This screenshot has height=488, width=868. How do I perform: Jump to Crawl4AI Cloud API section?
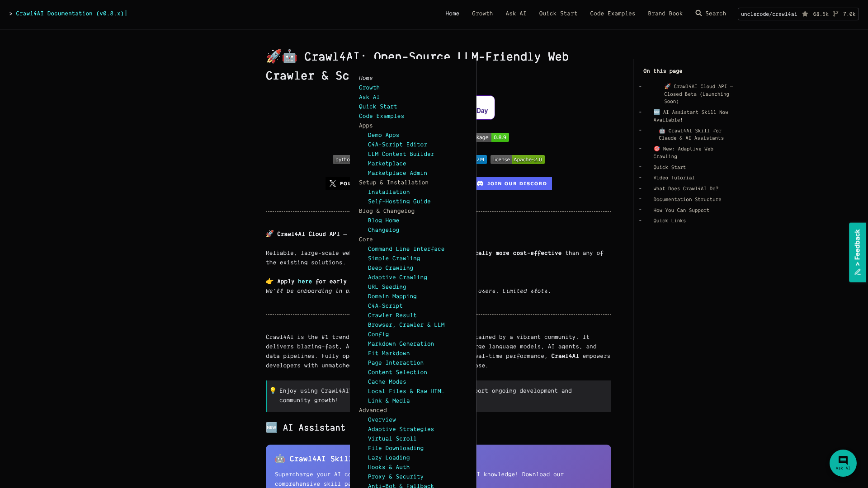(x=698, y=94)
